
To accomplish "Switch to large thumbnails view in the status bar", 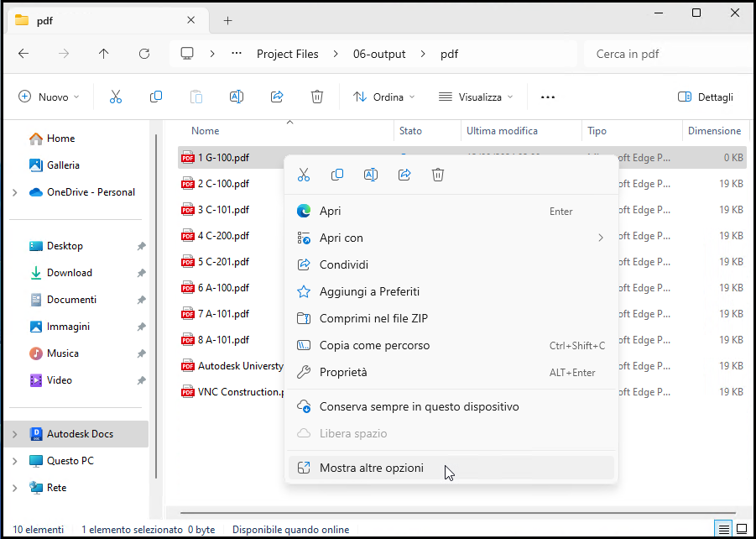I will coord(742,529).
